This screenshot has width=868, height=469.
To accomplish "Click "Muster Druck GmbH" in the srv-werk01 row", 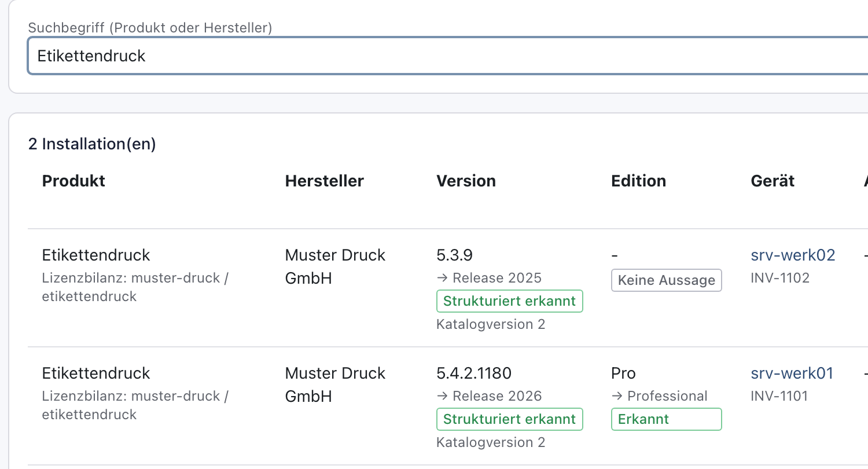I will click(335, 384).
